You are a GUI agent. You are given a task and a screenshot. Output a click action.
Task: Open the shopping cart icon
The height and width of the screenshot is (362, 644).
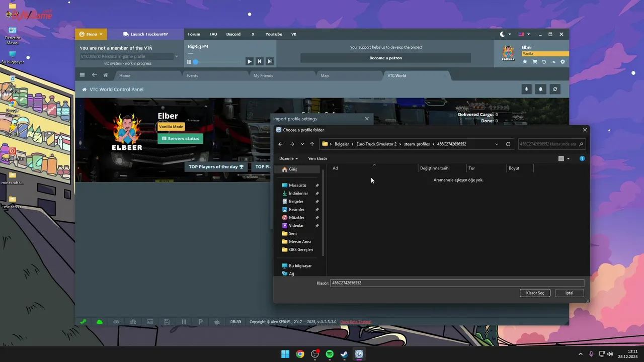(x=534, y=62)
